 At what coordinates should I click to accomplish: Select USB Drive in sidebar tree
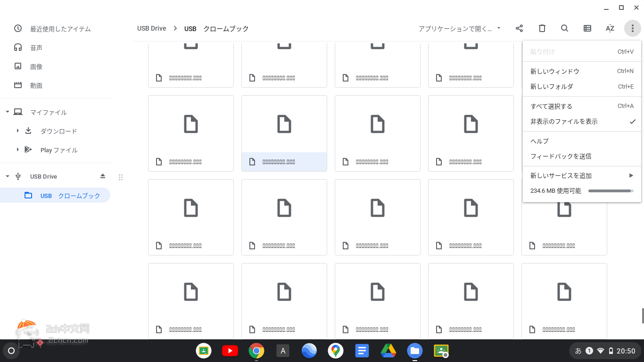click(x=43, y=176)
